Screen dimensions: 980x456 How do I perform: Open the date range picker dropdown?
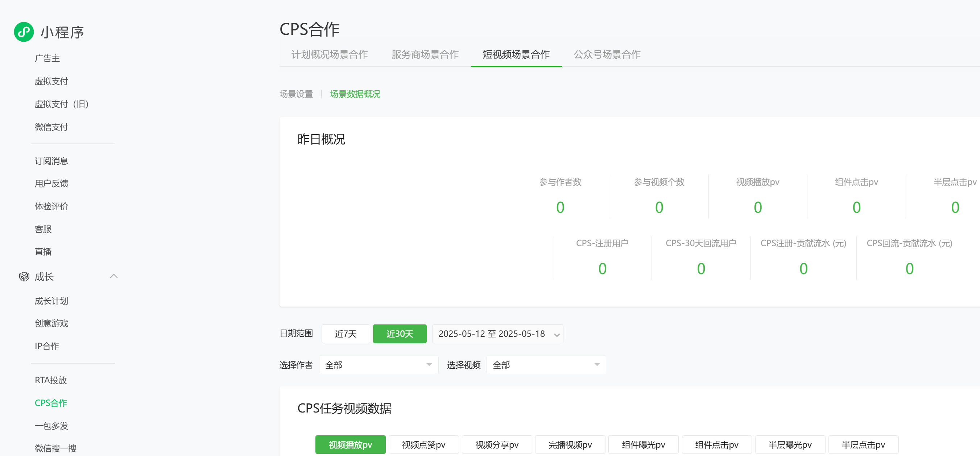click(497, 333)
